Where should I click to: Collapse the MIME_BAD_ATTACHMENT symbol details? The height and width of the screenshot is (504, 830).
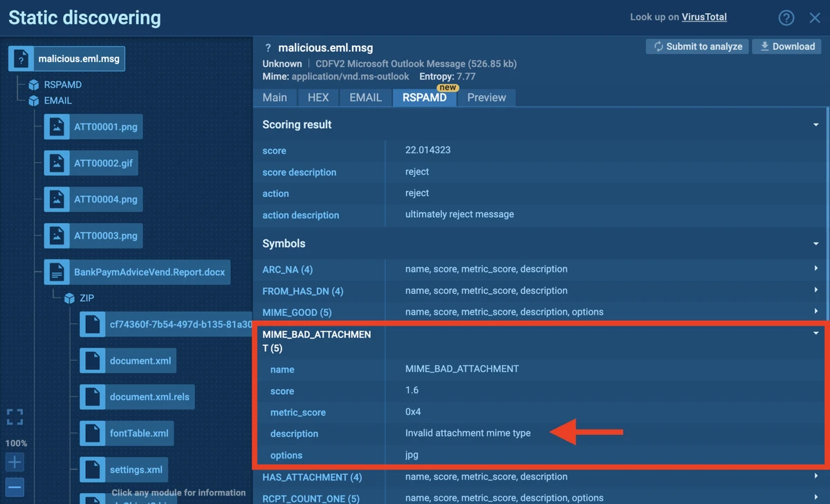[816, 333]
